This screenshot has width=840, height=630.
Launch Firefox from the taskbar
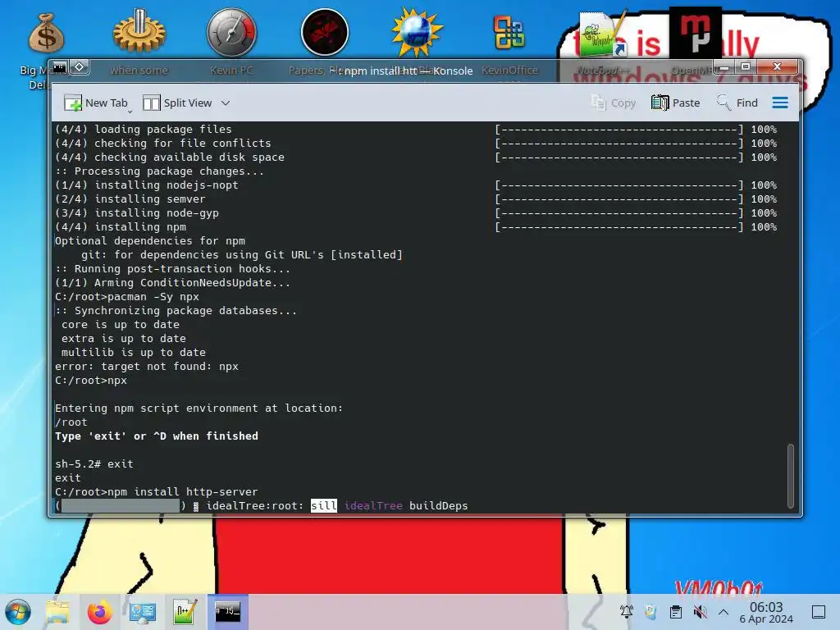coord(99,612)
